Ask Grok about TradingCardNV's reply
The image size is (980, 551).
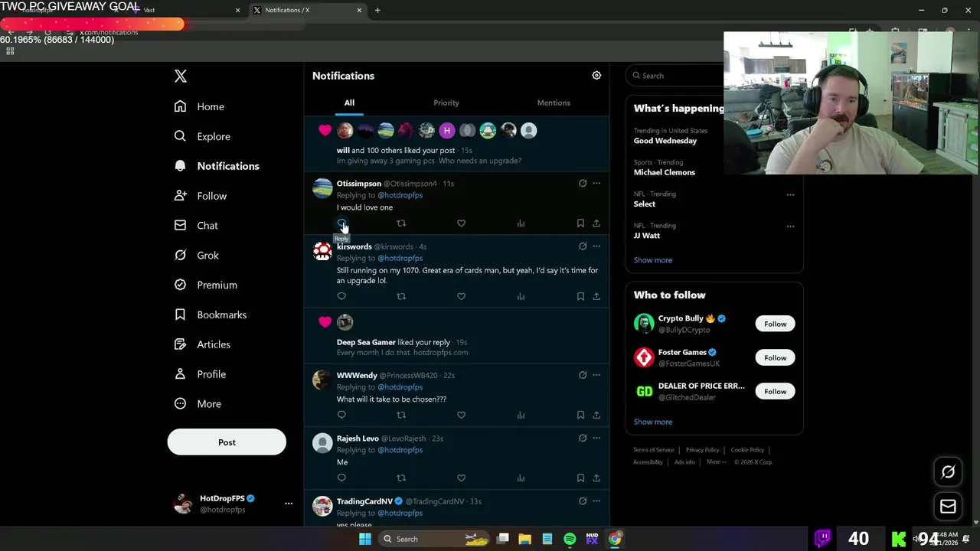point(583,501)
